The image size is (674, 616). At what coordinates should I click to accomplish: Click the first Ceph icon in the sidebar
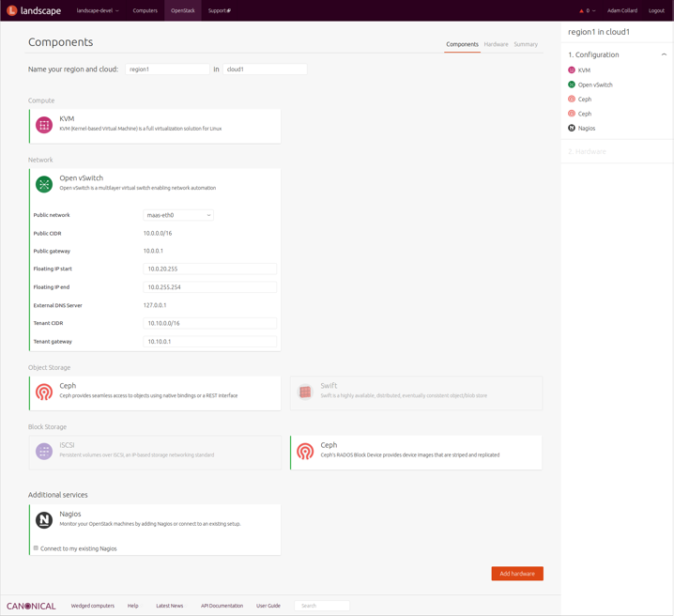click(x=572, y=100)
